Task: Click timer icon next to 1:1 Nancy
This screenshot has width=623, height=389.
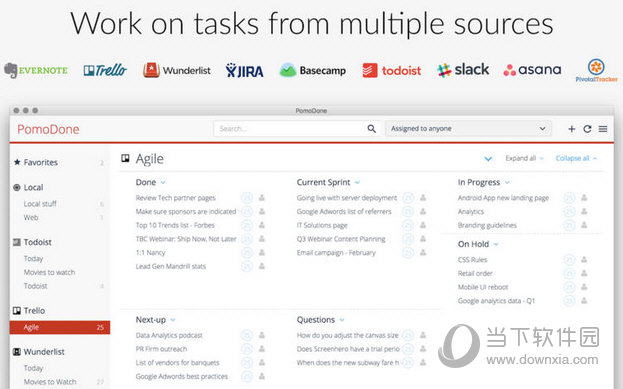Action: 247,252
